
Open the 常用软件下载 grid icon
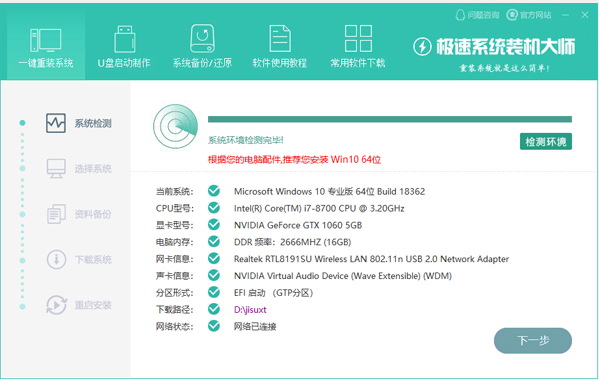(358, 39)
